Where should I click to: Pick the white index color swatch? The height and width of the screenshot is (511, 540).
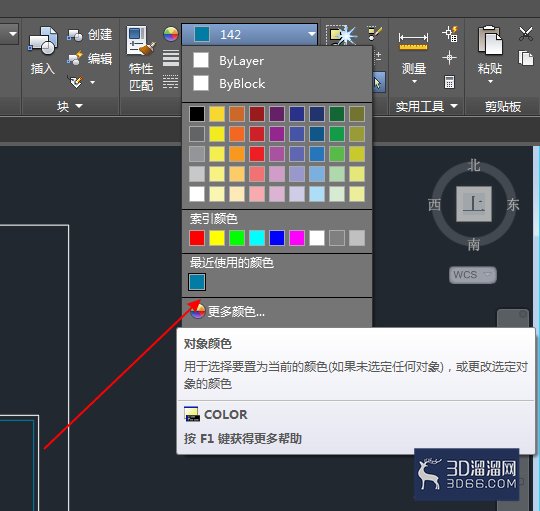pos(317,238)
